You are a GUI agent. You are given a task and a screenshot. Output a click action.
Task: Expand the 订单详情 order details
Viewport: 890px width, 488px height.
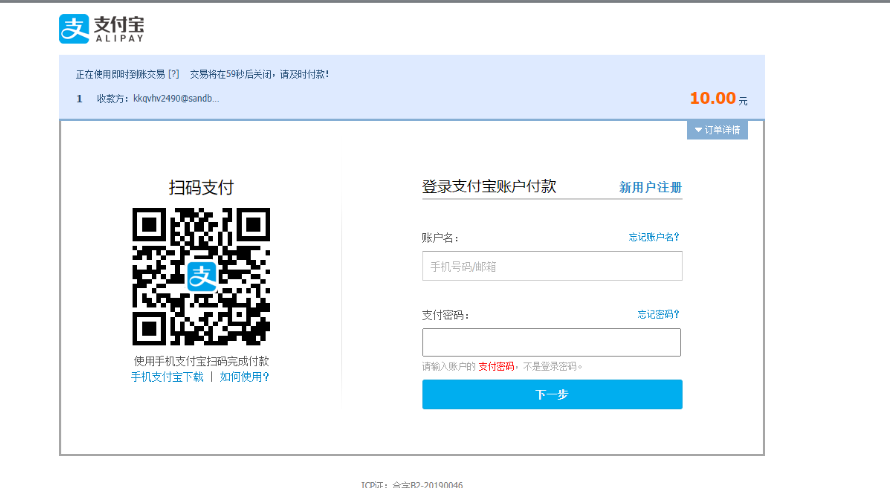click(x=717, y=130)
